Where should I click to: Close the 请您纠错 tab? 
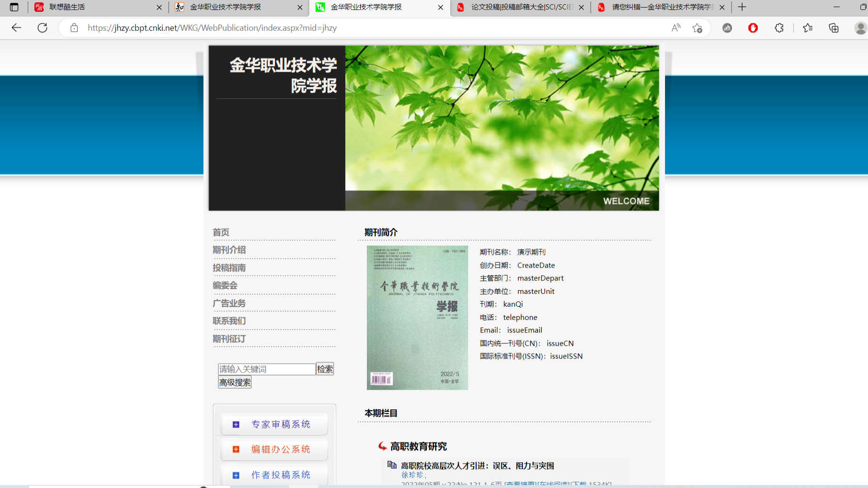pos(722,7)
